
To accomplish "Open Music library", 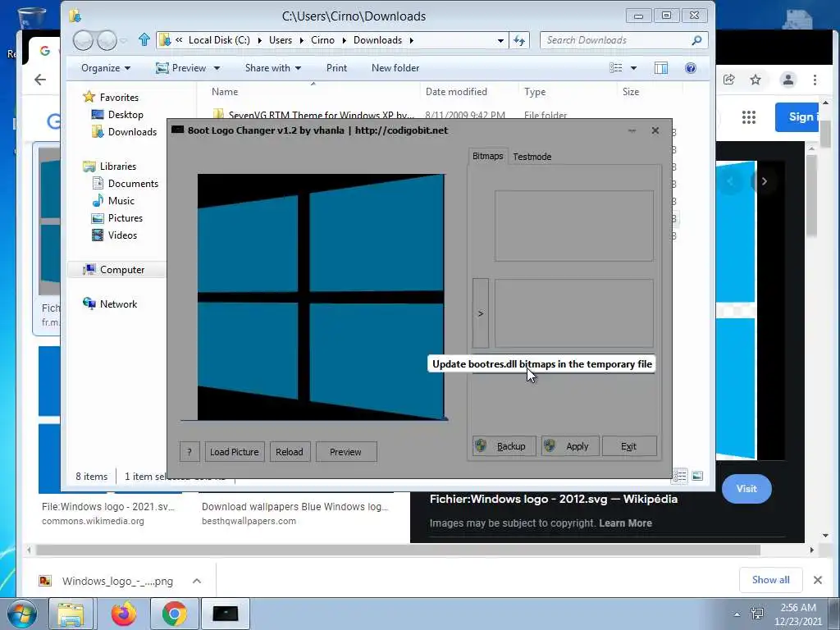I will pyautogui.click(x=121, y=200).
